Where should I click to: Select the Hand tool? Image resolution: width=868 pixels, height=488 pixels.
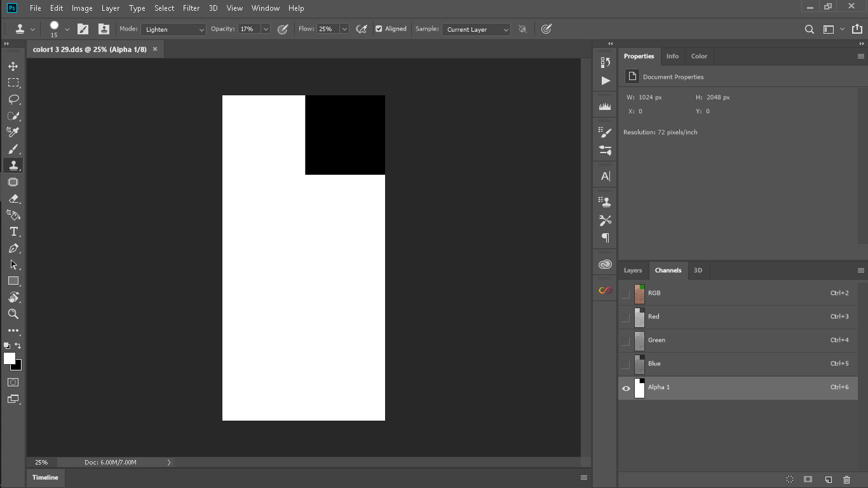coord(13,297)
